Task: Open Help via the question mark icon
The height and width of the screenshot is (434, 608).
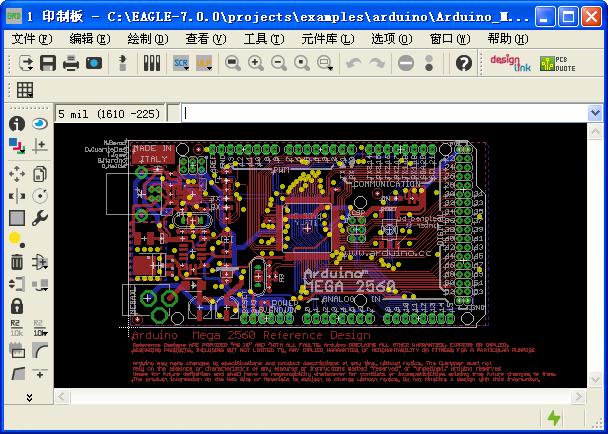Action: [x=464, y=63]
